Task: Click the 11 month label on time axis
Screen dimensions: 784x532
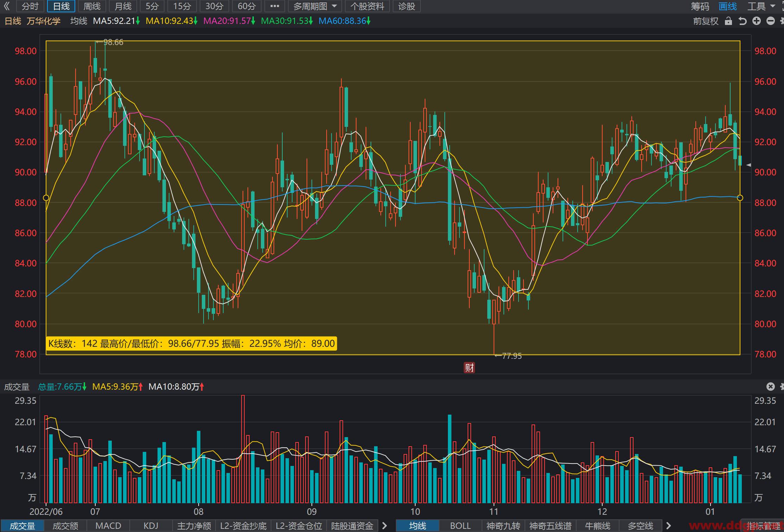Action: point(494,512)
